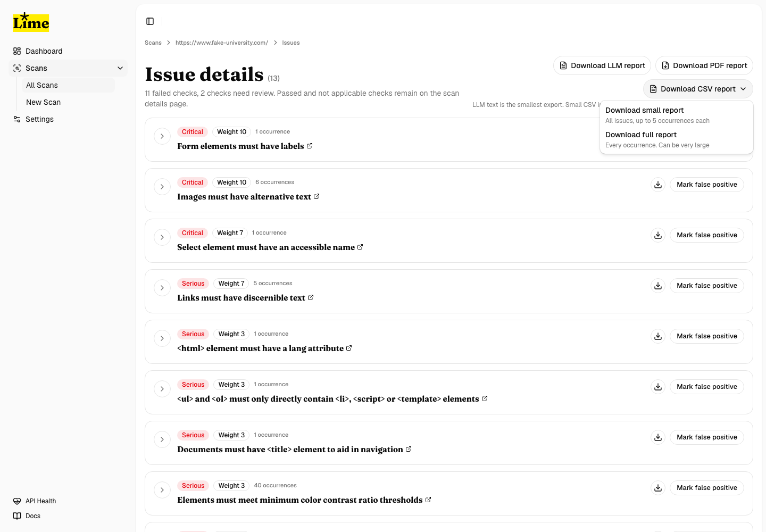Viewport: 766px width, 532px height.
Task: Expand the Images alternative text issue row
Action: coord(162,187)
